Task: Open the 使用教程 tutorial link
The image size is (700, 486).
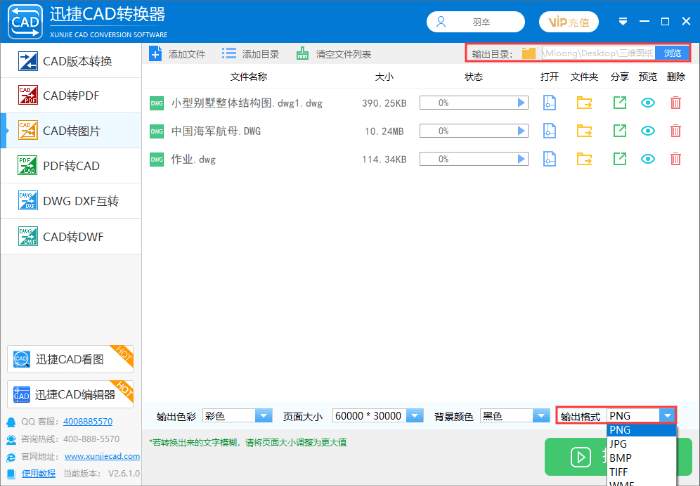Action: (39, 473)
